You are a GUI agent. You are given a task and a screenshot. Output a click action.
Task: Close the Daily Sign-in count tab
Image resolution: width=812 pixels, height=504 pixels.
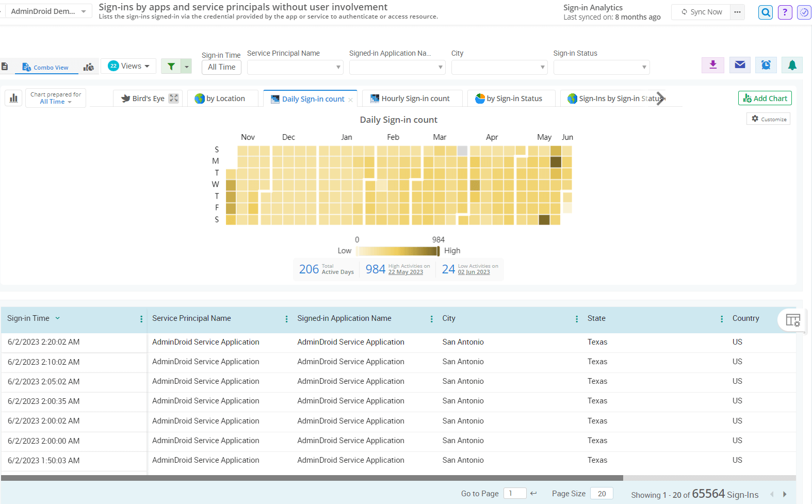click(351, 100)
